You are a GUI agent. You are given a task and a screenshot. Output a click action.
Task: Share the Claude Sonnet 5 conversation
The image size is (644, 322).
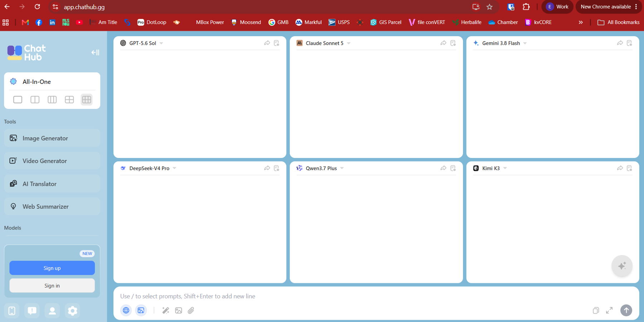pos(443,43)
